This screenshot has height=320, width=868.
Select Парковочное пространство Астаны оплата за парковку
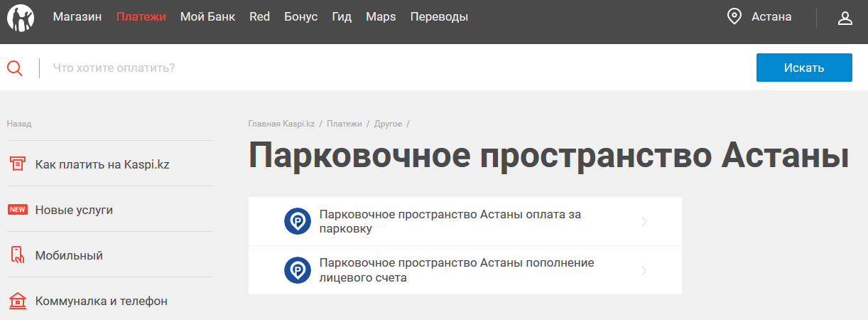(465, 221)
